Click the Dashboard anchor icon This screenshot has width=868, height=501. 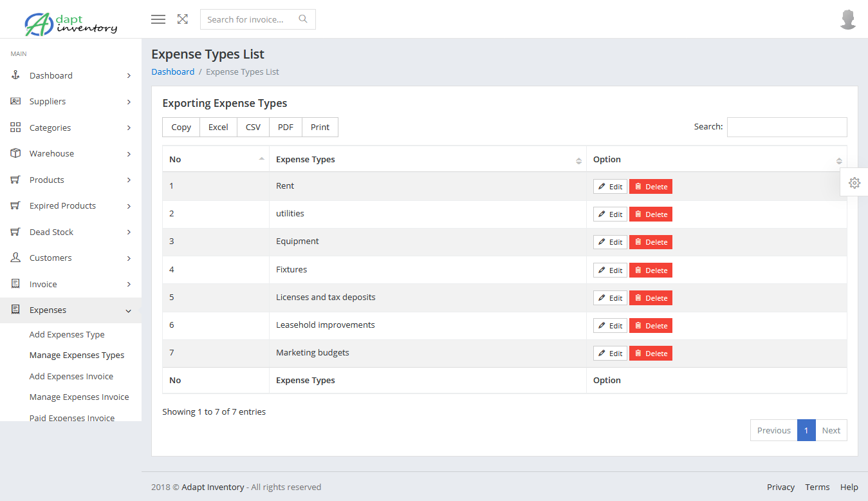pyautogui.click(x=15, y=75)
